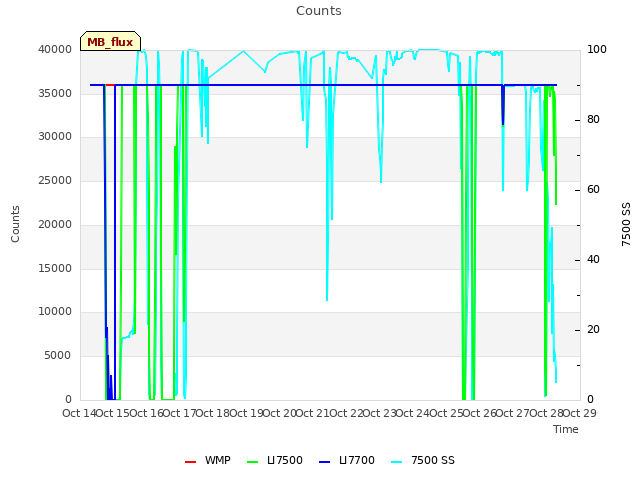Viewport: 640px width, 480px height.
Task: Click the Oct 22 x-axis date label
Action: [347, 413]
